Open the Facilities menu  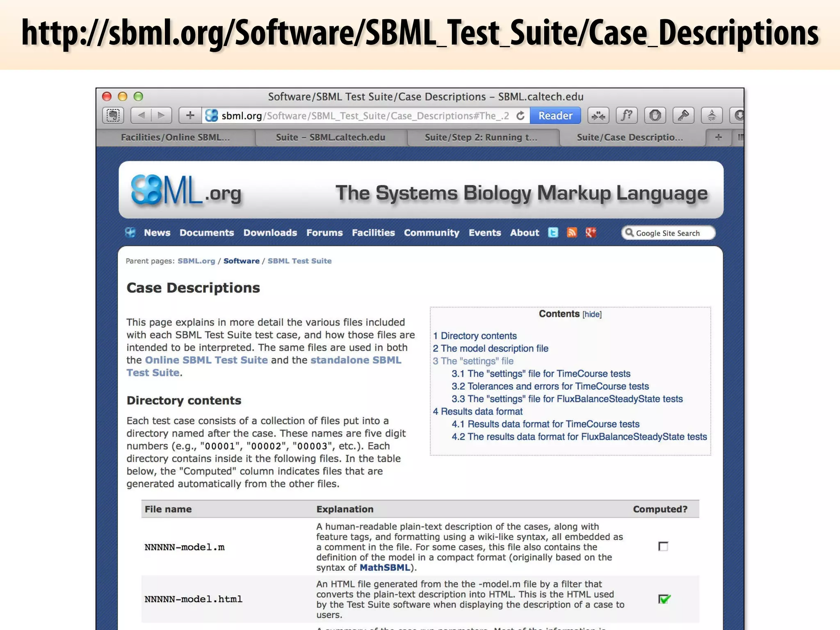[373, 233]
